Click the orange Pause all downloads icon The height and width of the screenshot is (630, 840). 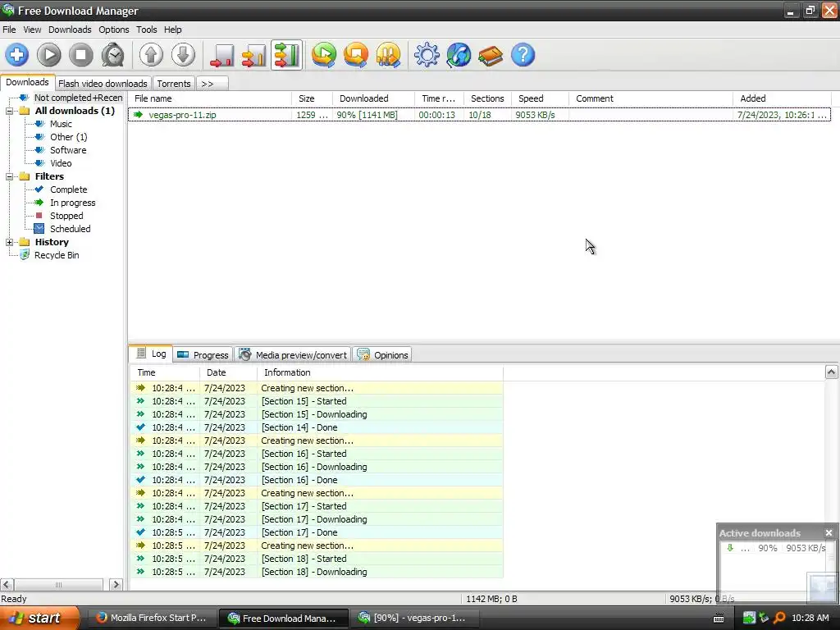pyautogui.click(x=388, y=55)
